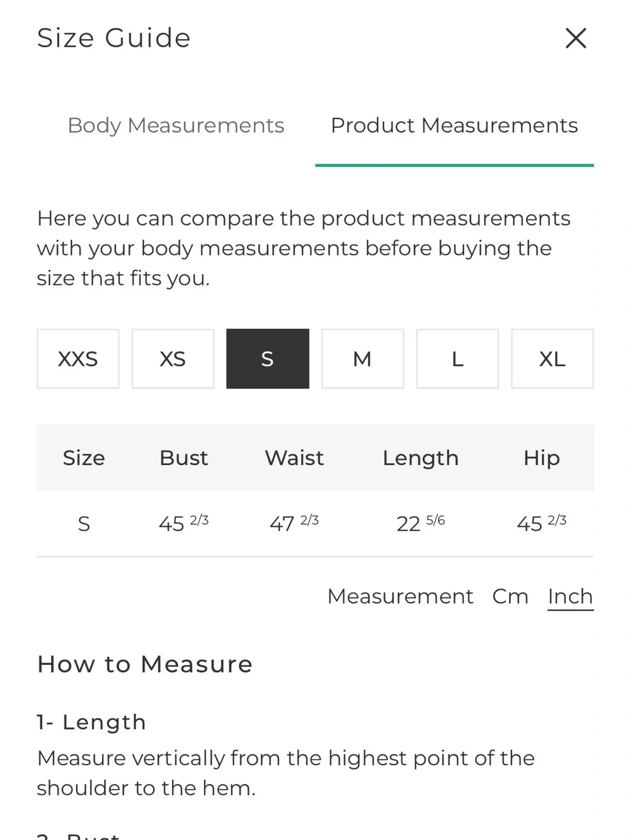Click the Bust column header
The height and width of the screenshot is (840, 630).
(183, 458)
